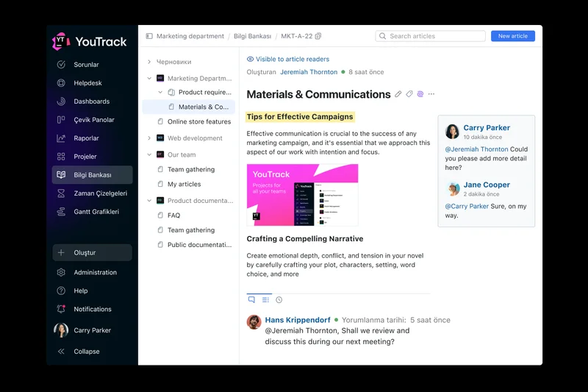Click the Our team project icon

tap(160, 154)
